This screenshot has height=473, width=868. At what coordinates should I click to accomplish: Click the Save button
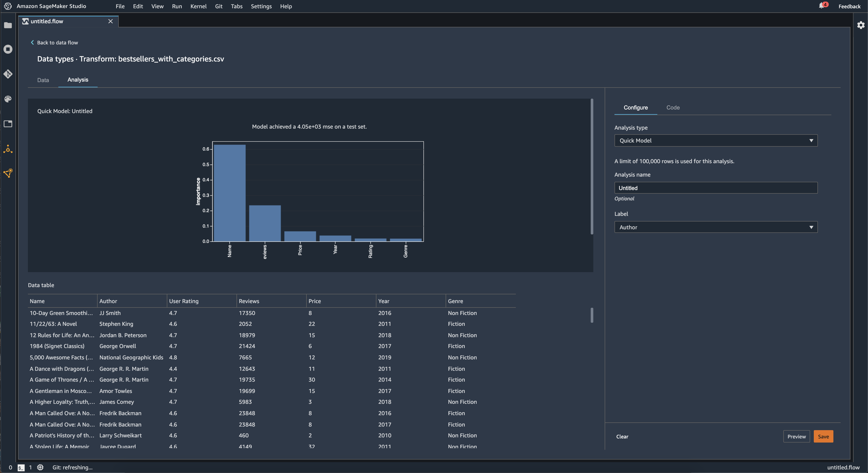(x=823, y=436)
